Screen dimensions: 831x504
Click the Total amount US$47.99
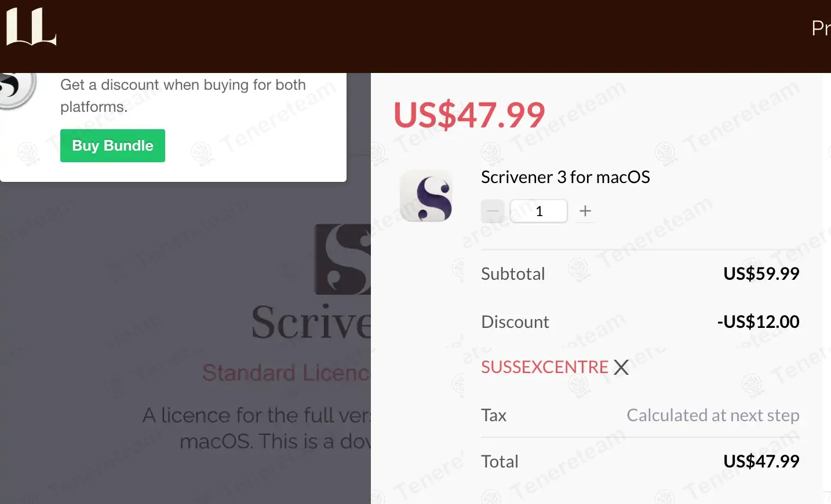tap(761, 461)
